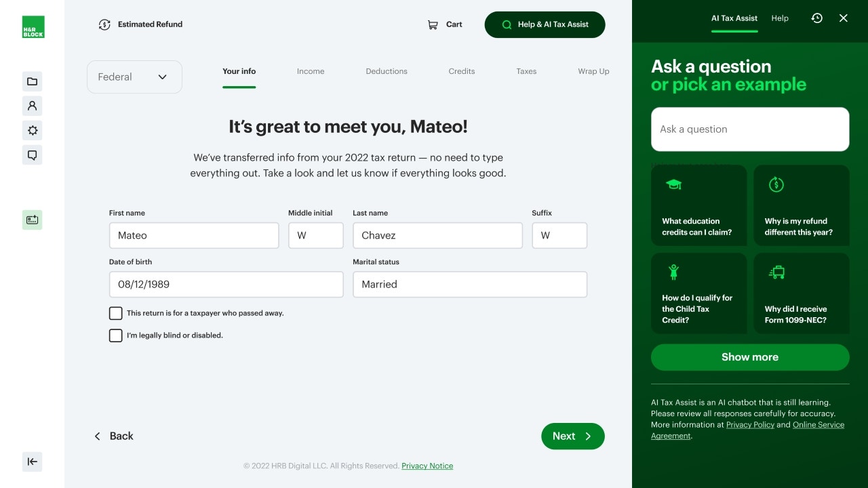Click the Next button

coord(572,436)
